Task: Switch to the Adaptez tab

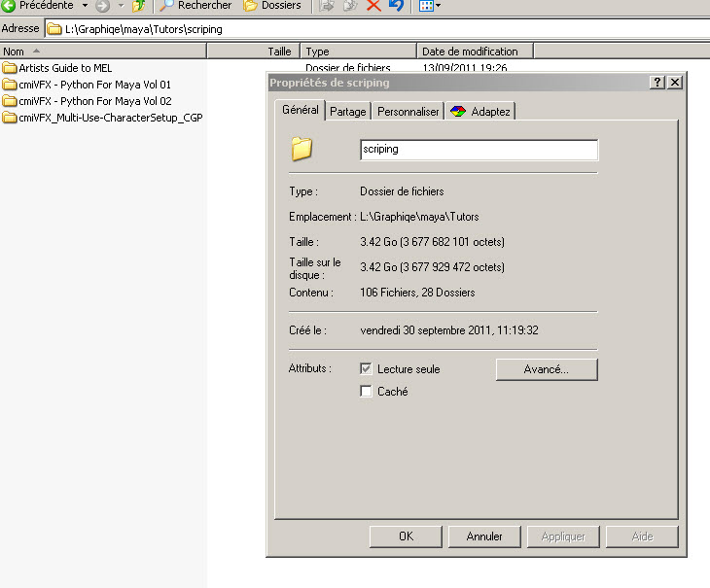Action: pyautogui.click(x=480, y=111)
